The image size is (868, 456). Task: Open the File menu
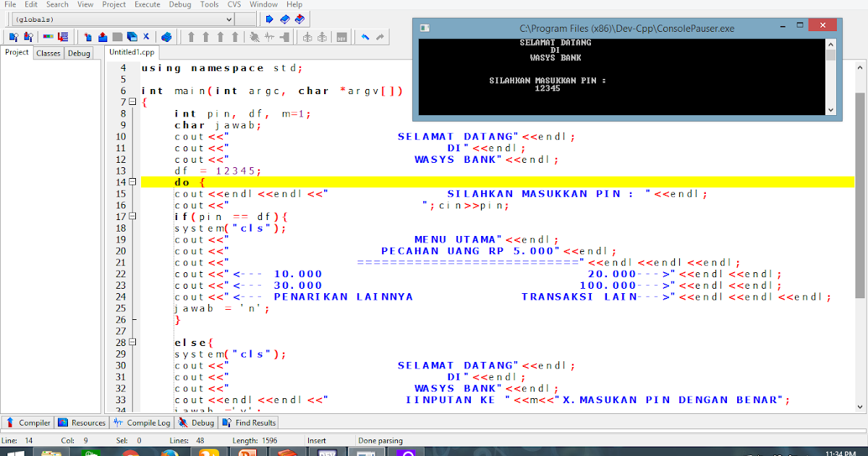click(10, 4)
